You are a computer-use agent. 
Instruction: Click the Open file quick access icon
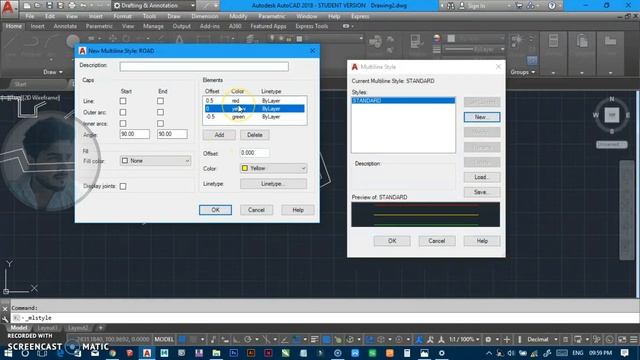(x=37, y=6)
